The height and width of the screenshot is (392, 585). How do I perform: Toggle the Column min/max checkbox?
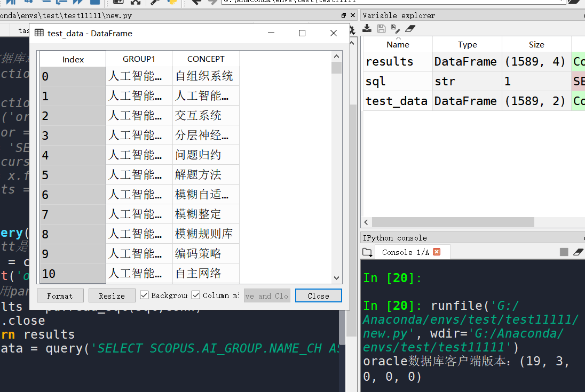coord(196,295)
